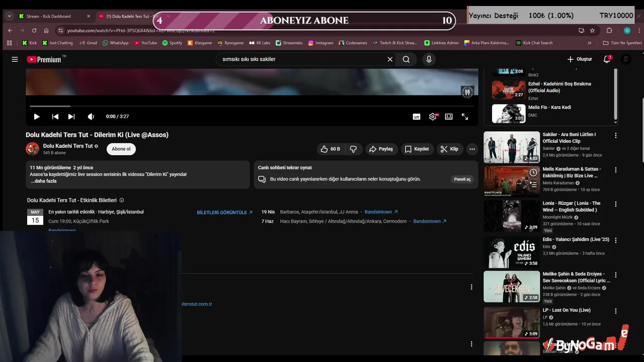This screenshot has width=644, height=362.
Task: Expand hidden bookmarks chevron
Action: point(590,43)
